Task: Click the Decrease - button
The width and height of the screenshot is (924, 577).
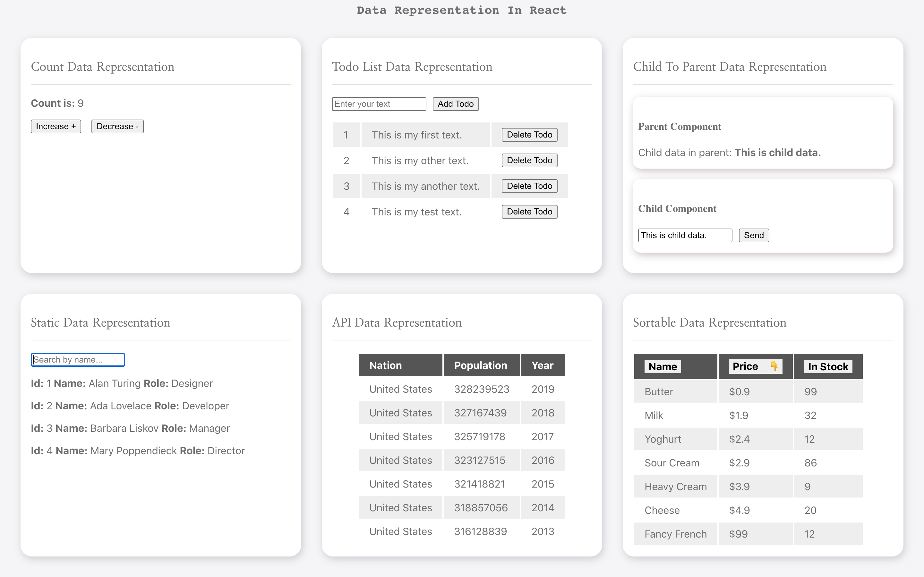Action: tap(117, 126)
